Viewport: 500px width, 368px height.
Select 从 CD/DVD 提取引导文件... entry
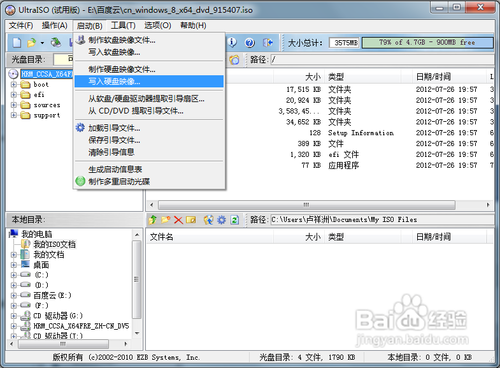coord(149,111)
